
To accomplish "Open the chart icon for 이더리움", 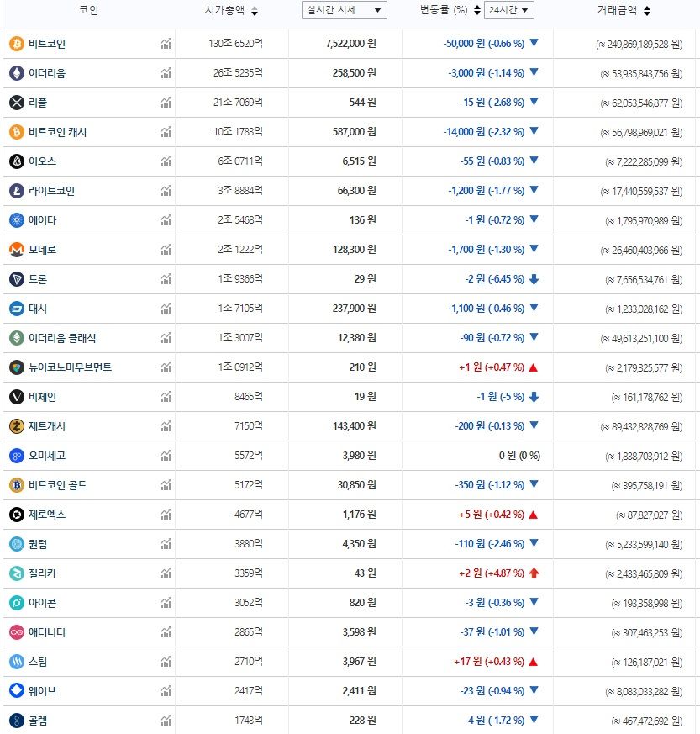I will 166,73.
